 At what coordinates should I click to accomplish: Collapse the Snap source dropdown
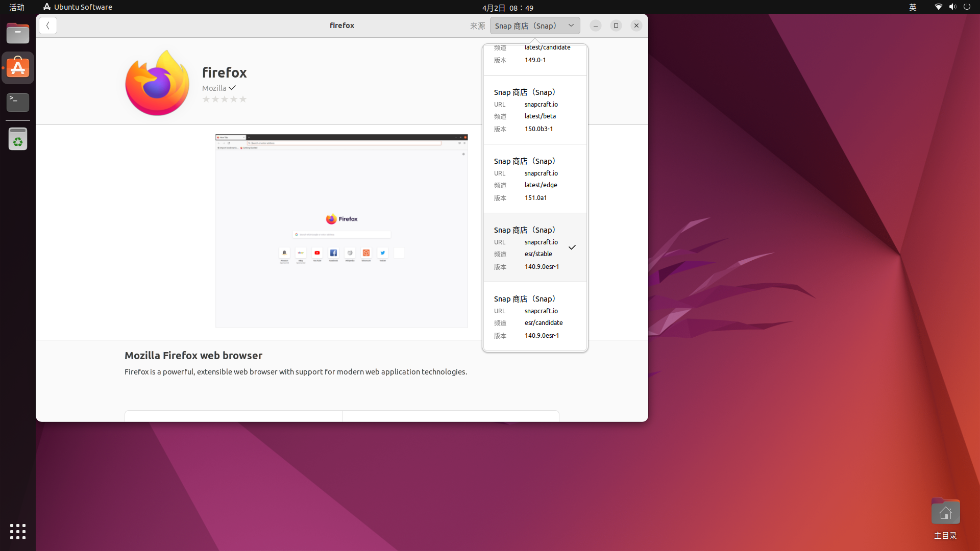pos(534,26)
